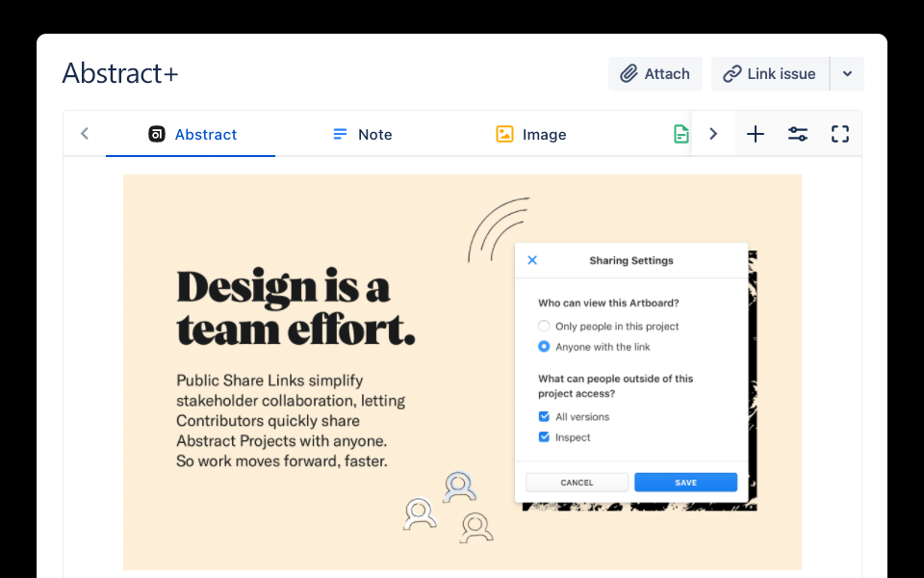
Task: Select 'Anyone with the link' radio
Action: coord(544,347)
